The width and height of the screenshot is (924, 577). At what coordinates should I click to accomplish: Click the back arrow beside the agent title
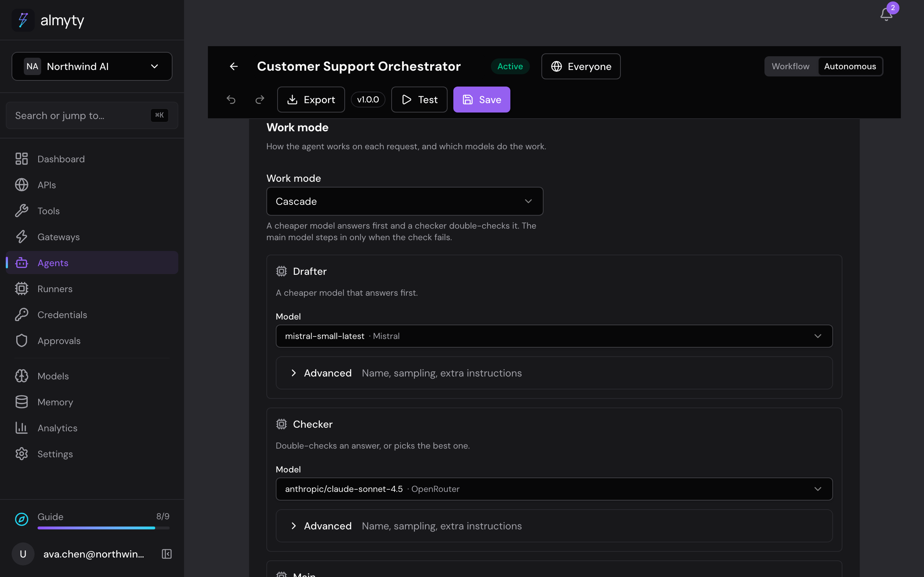[234, 66]
